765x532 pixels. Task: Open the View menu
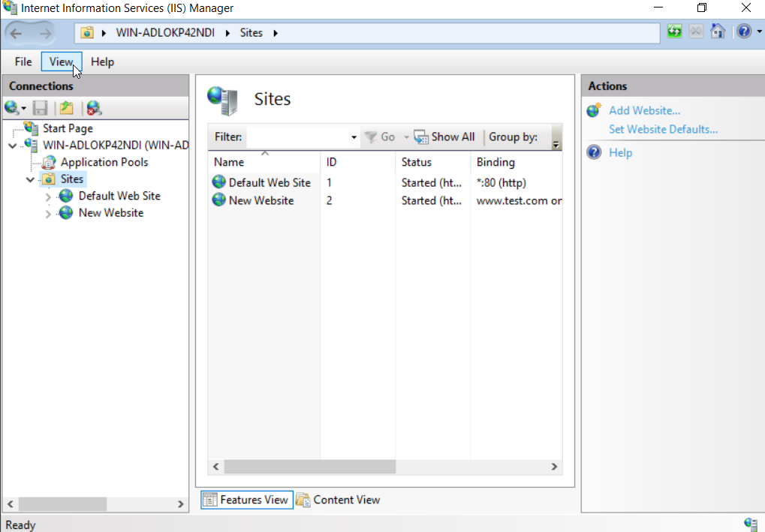(61, 62)
